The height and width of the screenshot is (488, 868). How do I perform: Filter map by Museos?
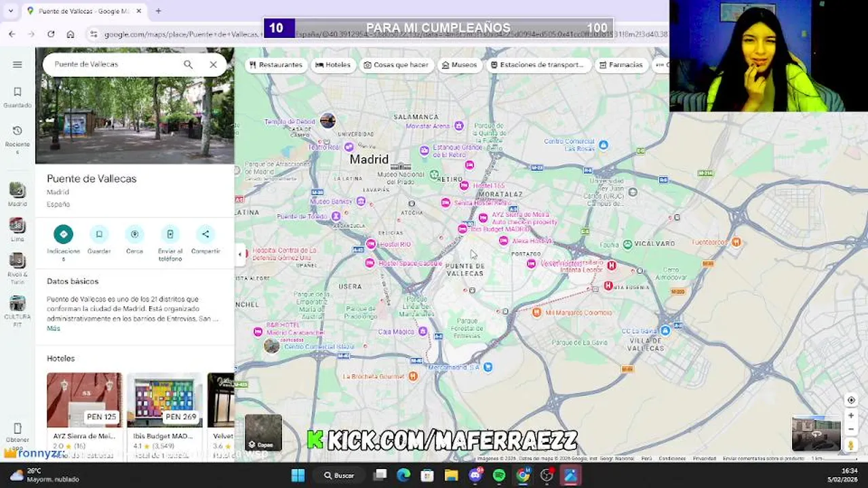tap(460, 65)
